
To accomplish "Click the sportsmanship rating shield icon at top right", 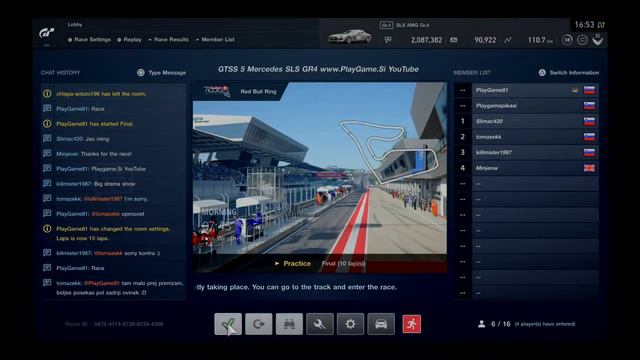I will coord(598,40).
